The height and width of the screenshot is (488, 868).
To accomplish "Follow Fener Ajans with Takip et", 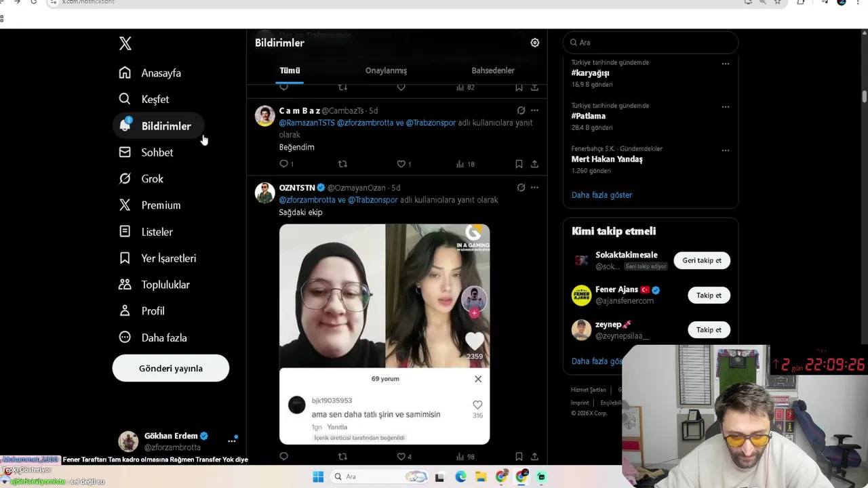I will coord(709,296).
